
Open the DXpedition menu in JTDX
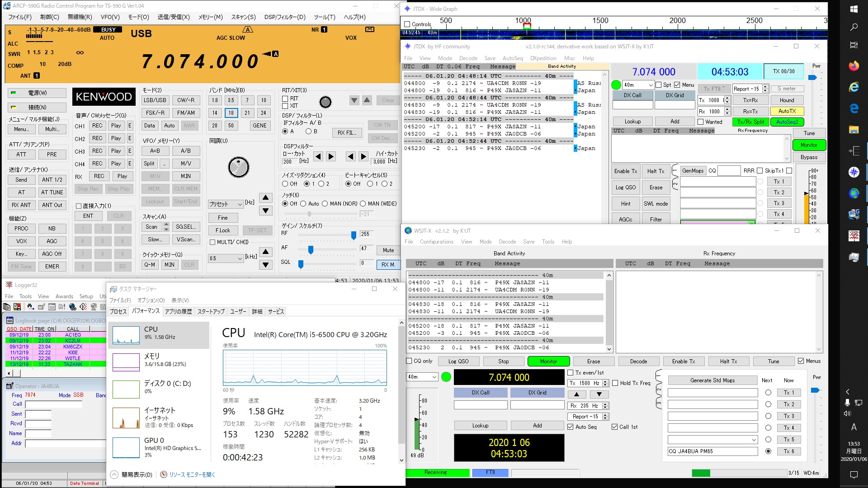click(x=543, y=58)
